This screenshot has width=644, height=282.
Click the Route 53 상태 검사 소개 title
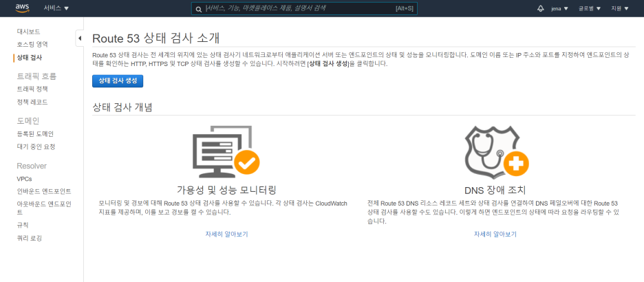point(155,39)
